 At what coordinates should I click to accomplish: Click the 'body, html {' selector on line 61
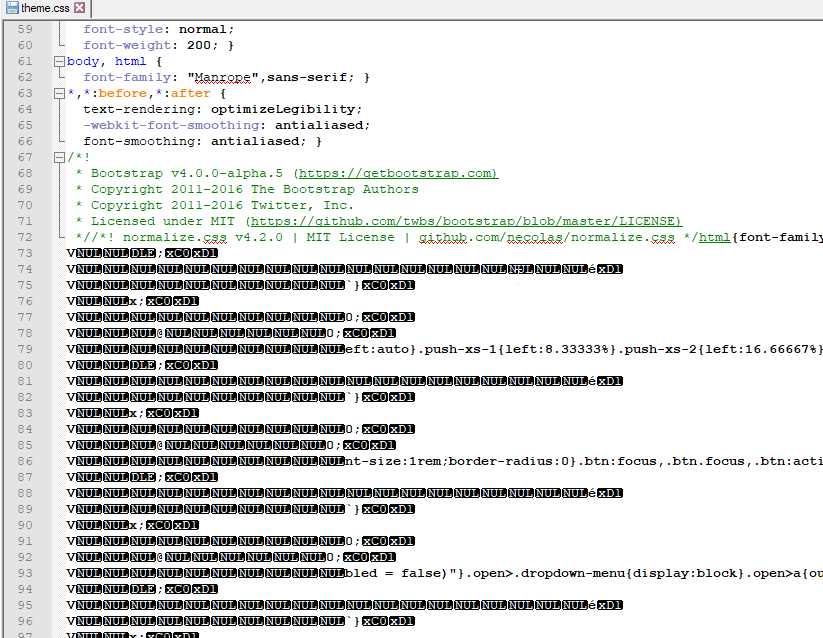tap(114, 61)
